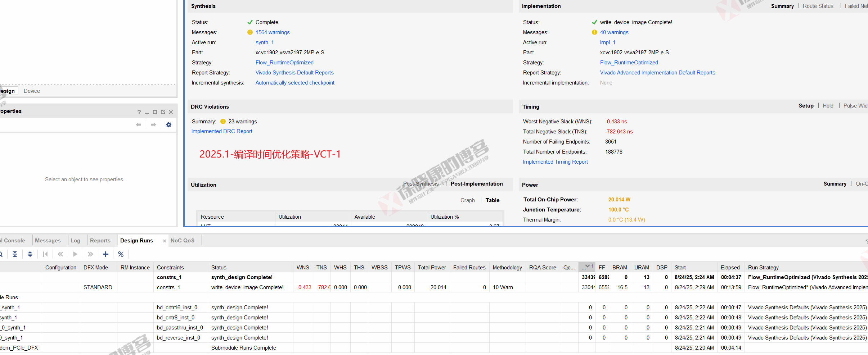The height and width of the screenshot is (355, 868).
Task: Switch to the Messages tab
Action: pos(48,241)
